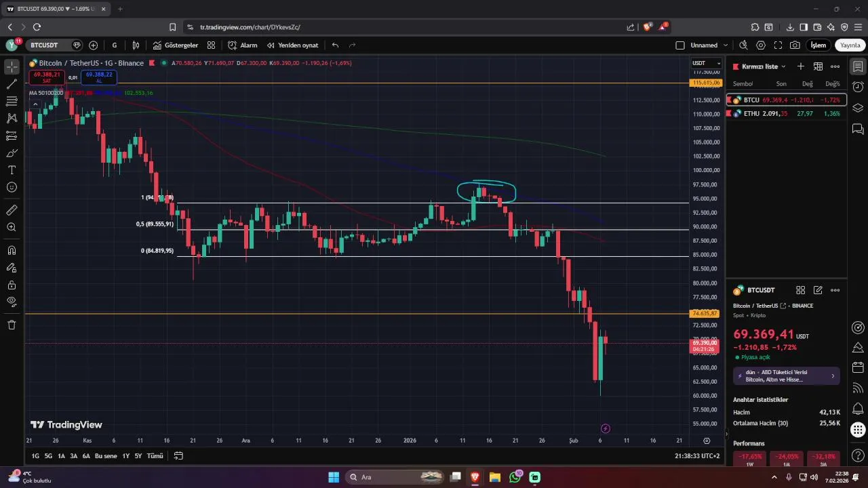Image resolution: width=868 pixels, height=488 pixels.
Task: Activate the zoom in tool
Action: (12, 227)
